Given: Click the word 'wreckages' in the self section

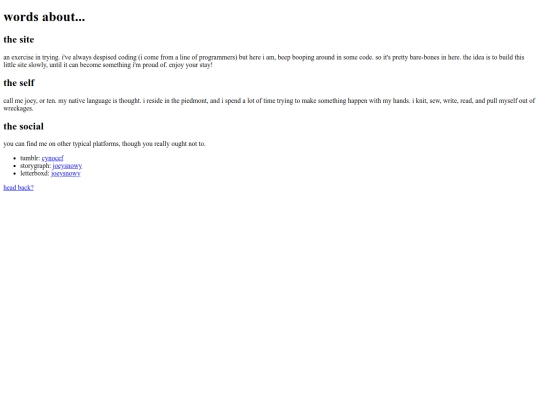Looking at the screenshot, I should (18, 108).
